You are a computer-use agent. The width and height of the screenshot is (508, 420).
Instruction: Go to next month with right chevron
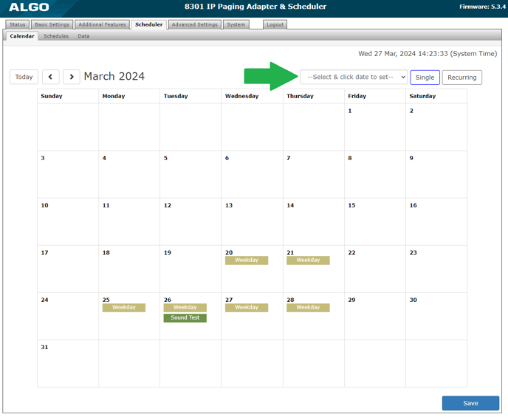coord(71,77)
